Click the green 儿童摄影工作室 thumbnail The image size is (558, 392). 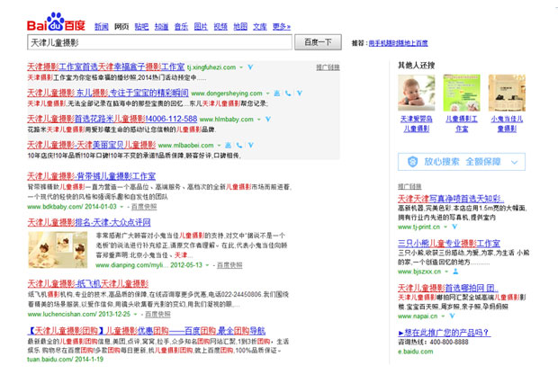coord(462,93)
